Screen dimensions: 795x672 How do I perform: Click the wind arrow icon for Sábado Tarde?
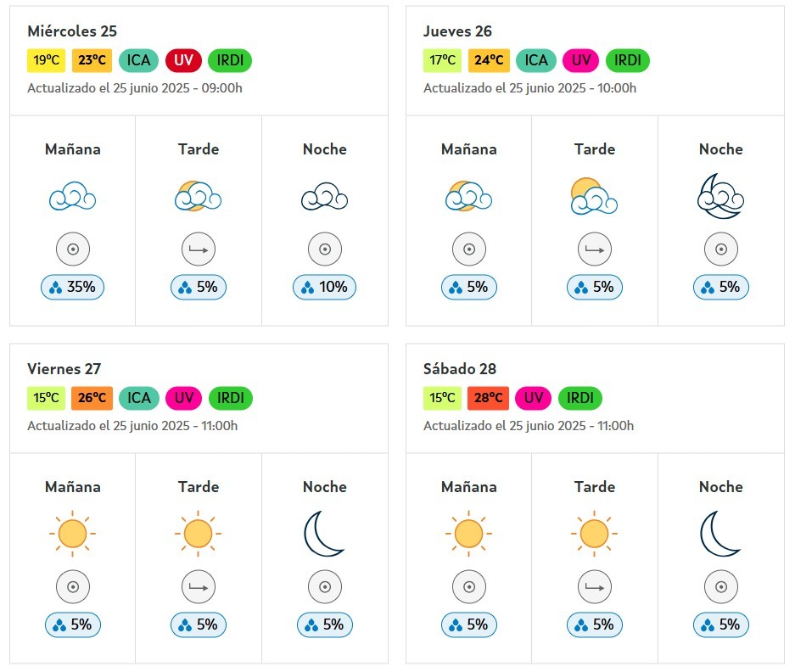click(594, 587)
